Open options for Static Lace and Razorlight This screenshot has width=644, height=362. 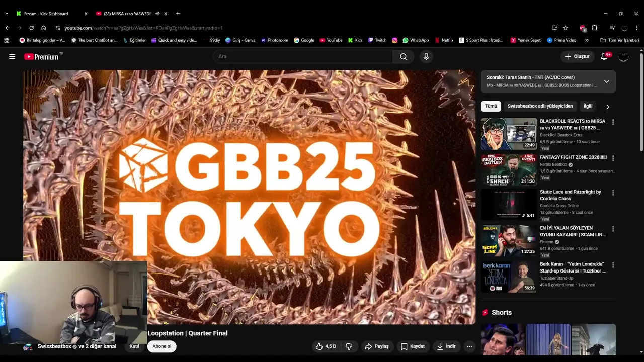tap(613, 193)
